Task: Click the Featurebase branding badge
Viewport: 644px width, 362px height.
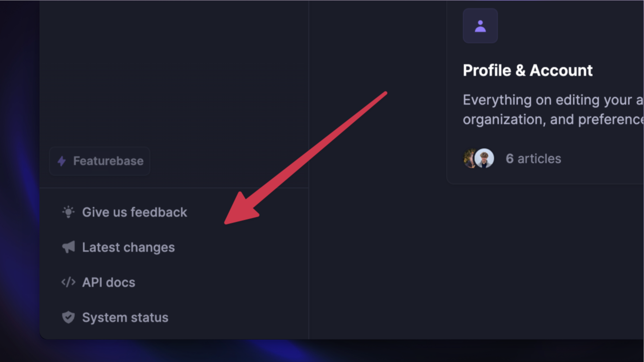Action: 99,161
